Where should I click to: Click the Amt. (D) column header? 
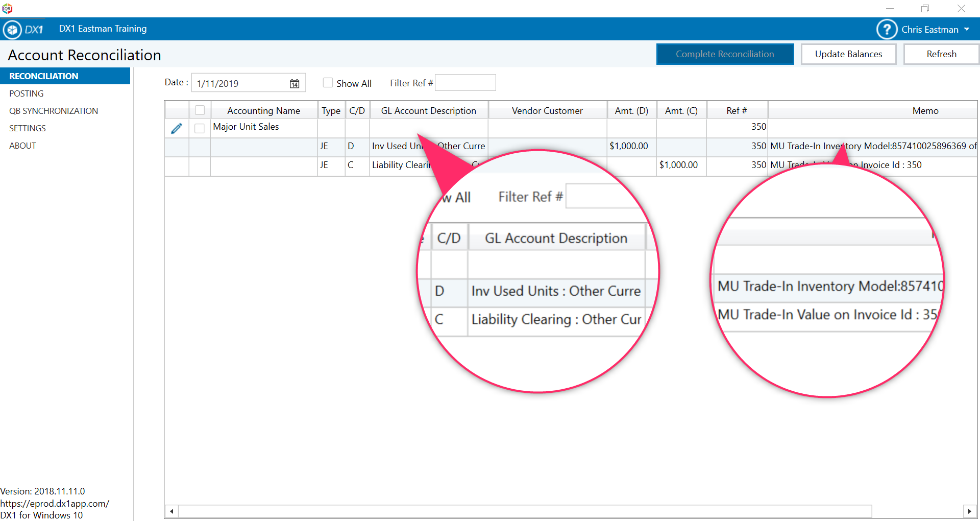click(631, 110)
